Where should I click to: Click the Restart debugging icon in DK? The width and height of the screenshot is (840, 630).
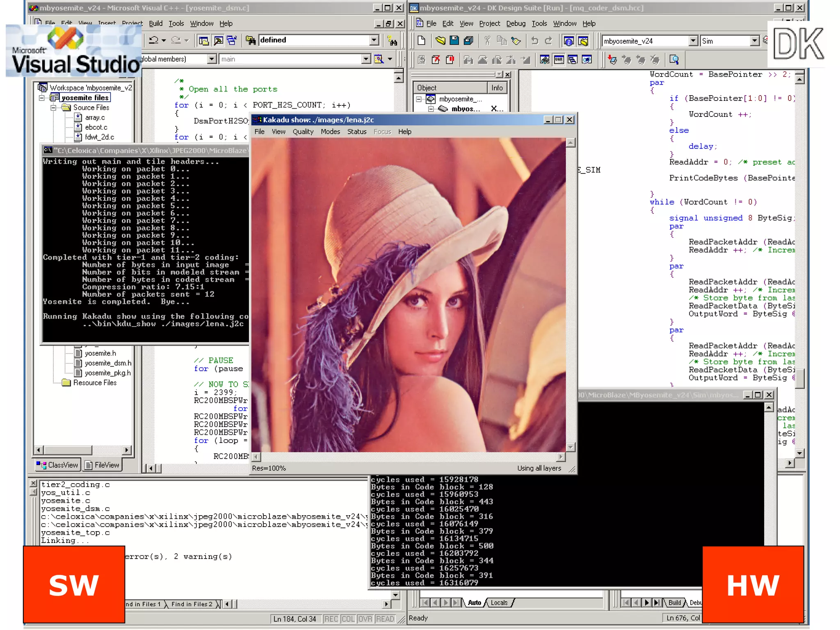[421, 60]
